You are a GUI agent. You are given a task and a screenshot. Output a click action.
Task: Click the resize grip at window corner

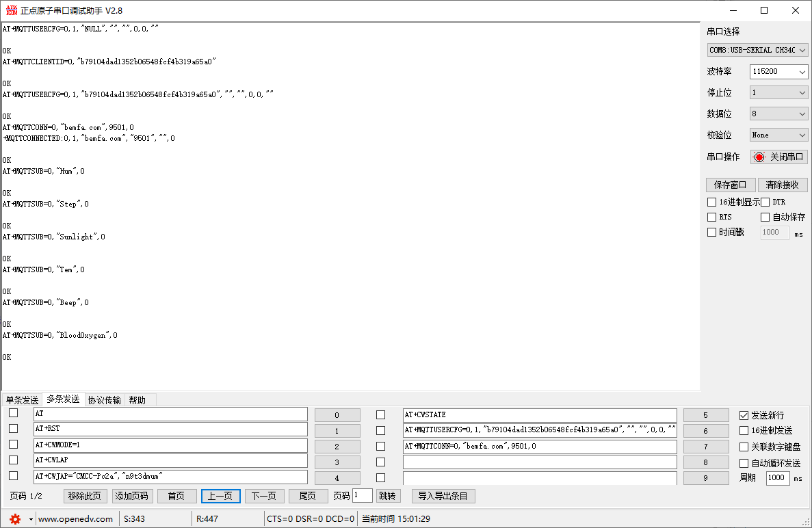[806, 522]
